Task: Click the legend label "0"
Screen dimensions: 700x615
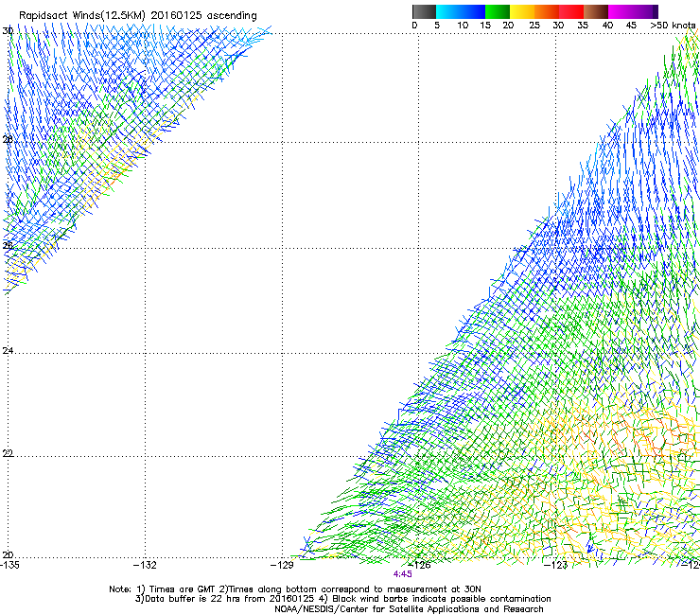Action: (x=414, y=26)
